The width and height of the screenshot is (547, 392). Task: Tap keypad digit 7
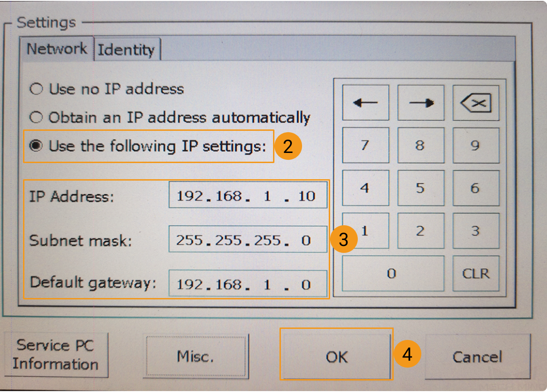coord(366,145)
